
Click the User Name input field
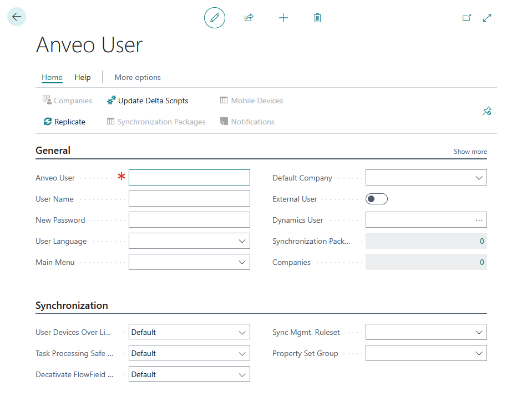[189, 199]
